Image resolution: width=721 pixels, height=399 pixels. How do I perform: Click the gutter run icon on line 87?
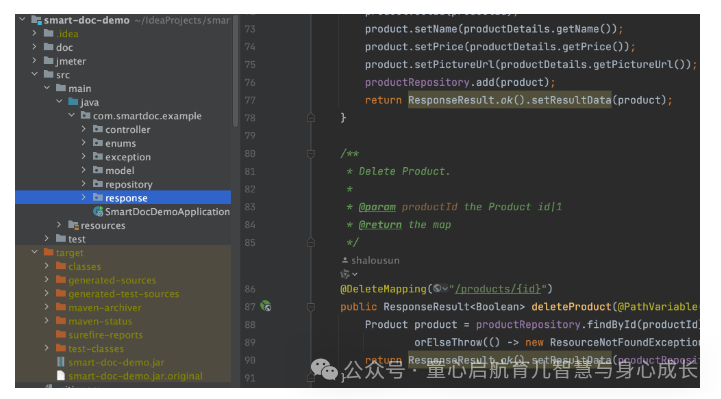click(266, 306)
